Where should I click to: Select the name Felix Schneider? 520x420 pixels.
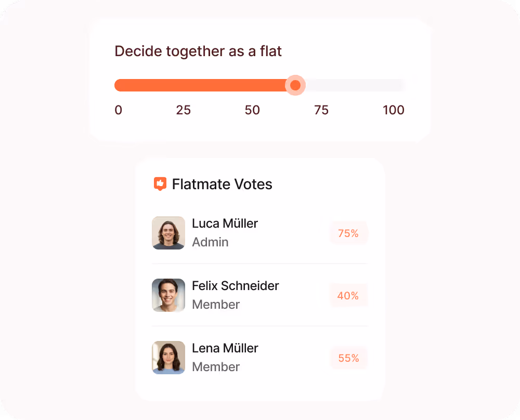(x=235, y=286)
